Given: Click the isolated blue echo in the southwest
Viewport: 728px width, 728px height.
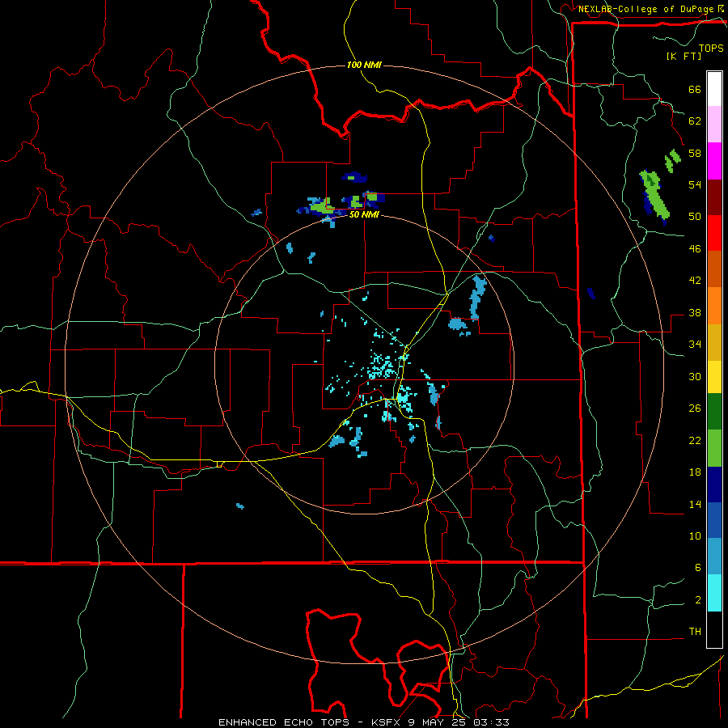Looking at the screenshot, I should (x=240, y=506).
